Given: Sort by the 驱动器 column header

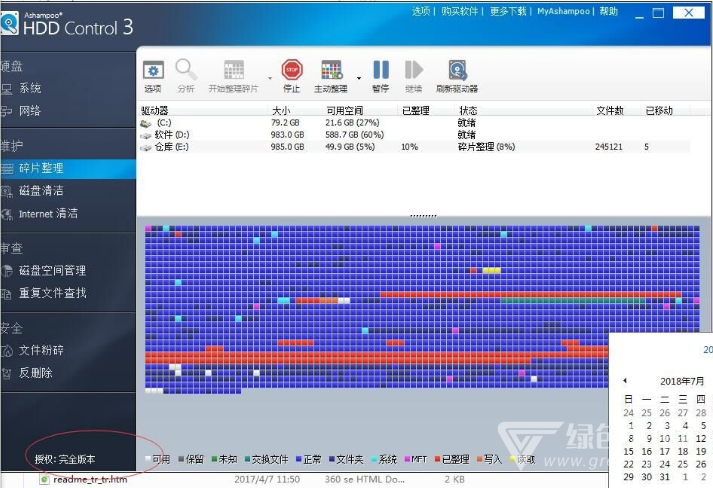Looking at the screenshot, I should [155, 111].
